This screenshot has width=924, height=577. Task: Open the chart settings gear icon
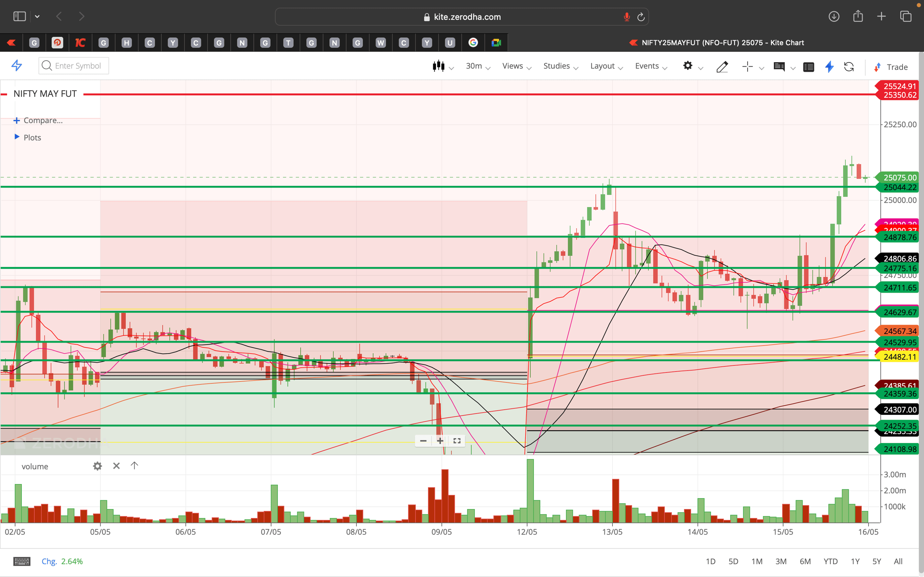[x=688, y=66]
